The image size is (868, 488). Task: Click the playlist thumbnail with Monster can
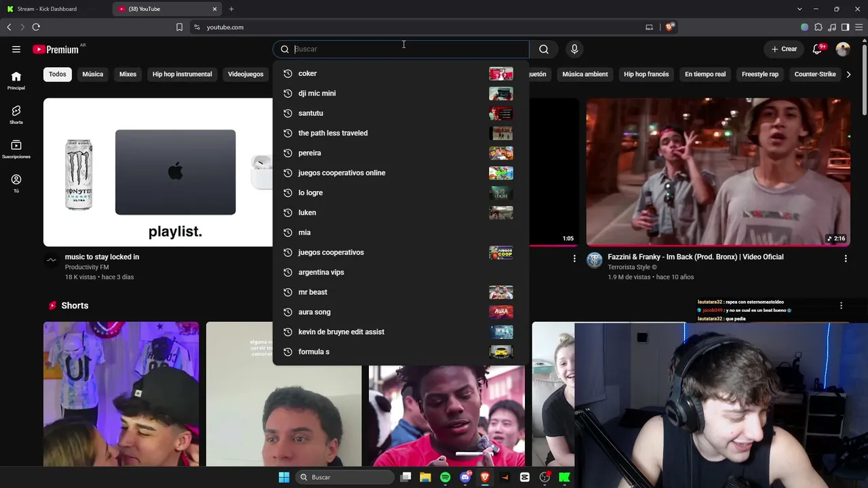(x=158, y=172)
